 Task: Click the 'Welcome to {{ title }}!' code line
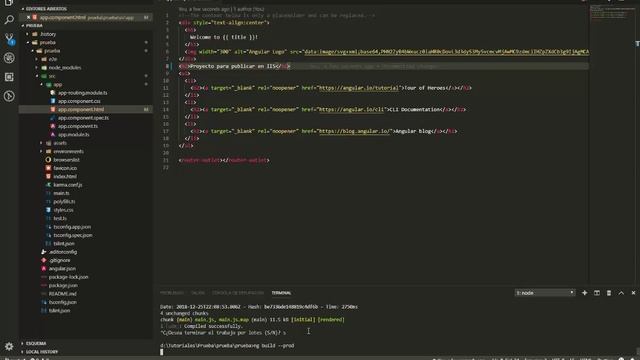(224, 37)
